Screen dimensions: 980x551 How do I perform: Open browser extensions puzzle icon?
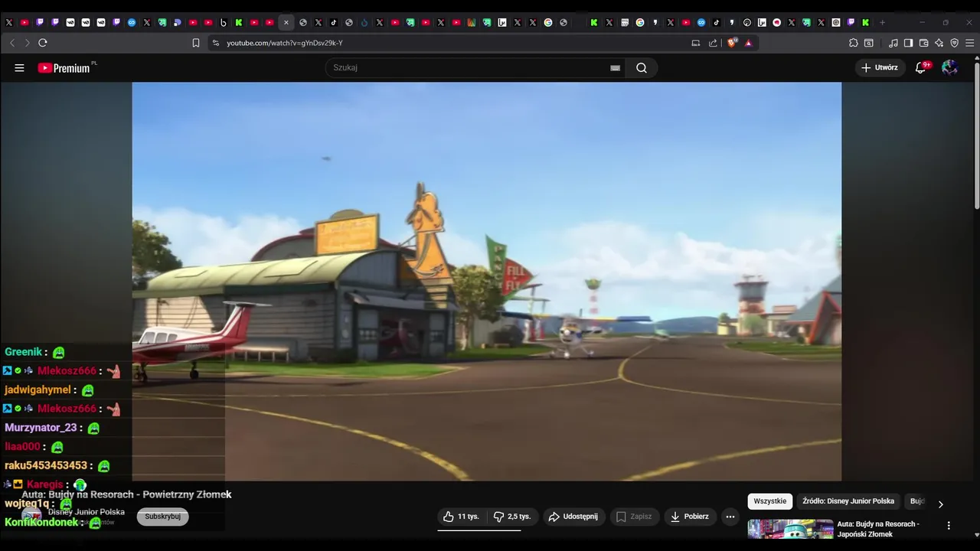[854, 43]
